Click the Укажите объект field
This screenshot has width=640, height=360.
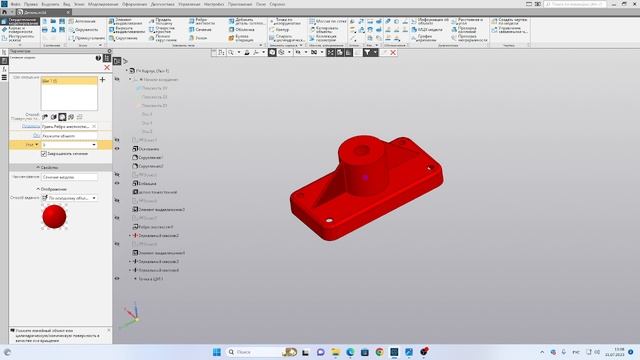[x=69, y=136]
